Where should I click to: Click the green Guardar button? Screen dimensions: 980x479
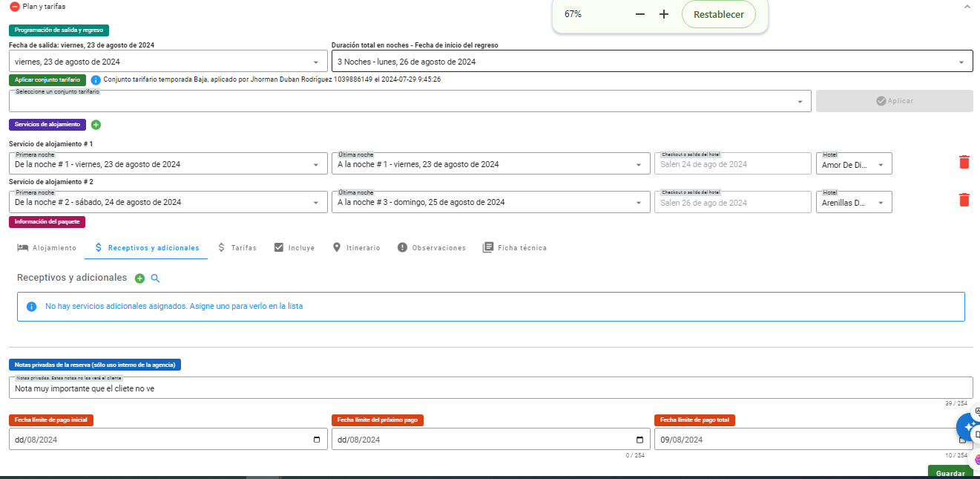(950, 472)
